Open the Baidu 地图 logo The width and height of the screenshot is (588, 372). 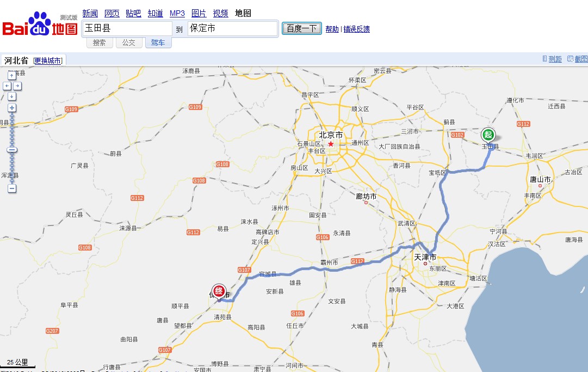click(x=40, y=25)
